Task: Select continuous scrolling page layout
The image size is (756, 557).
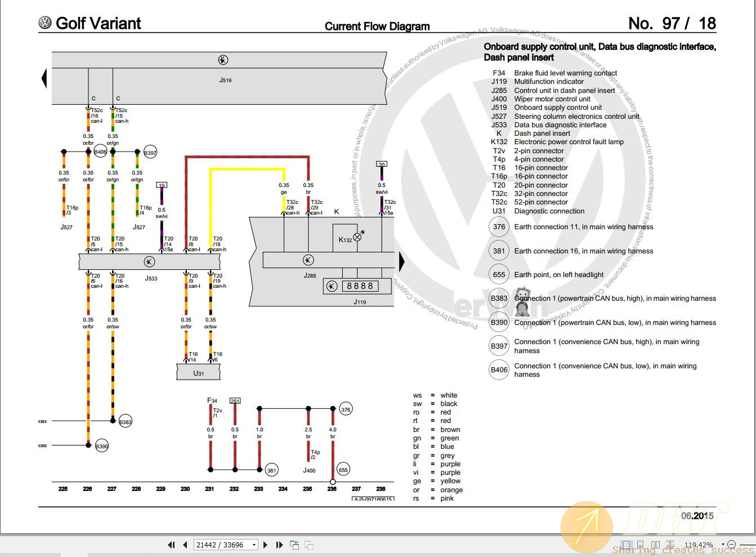Action: [x=641, y=545]
